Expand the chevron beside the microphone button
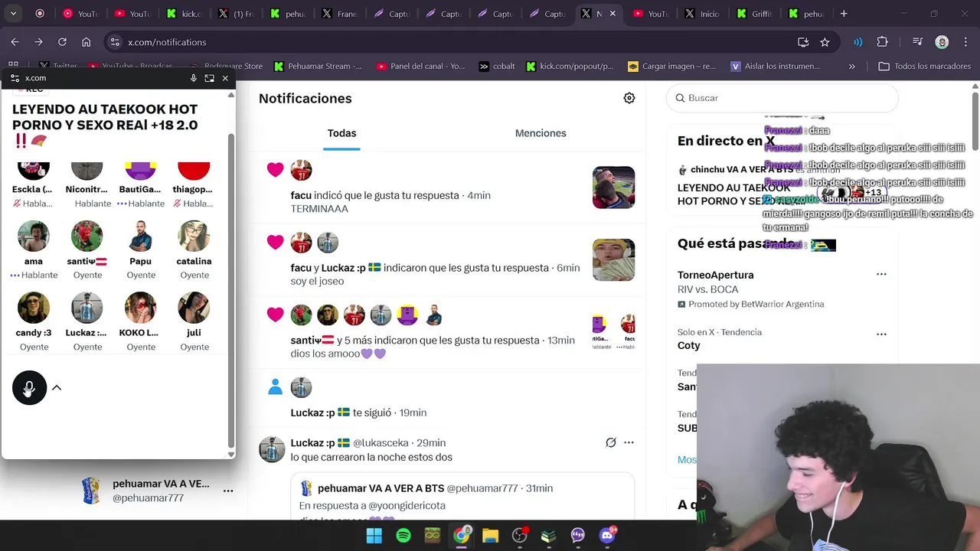Image resolution: width=980 pixels, height=551 pixels. (57, 387)
